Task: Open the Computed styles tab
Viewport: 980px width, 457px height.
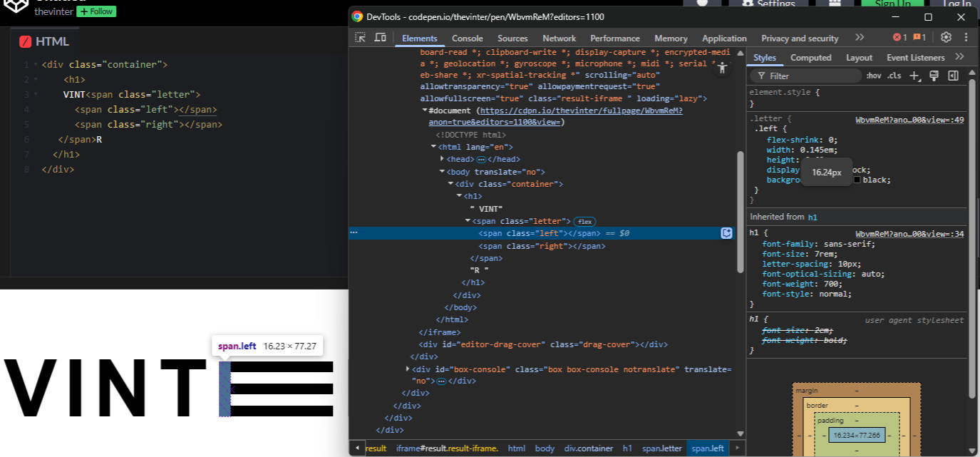Action: point(811,58)
